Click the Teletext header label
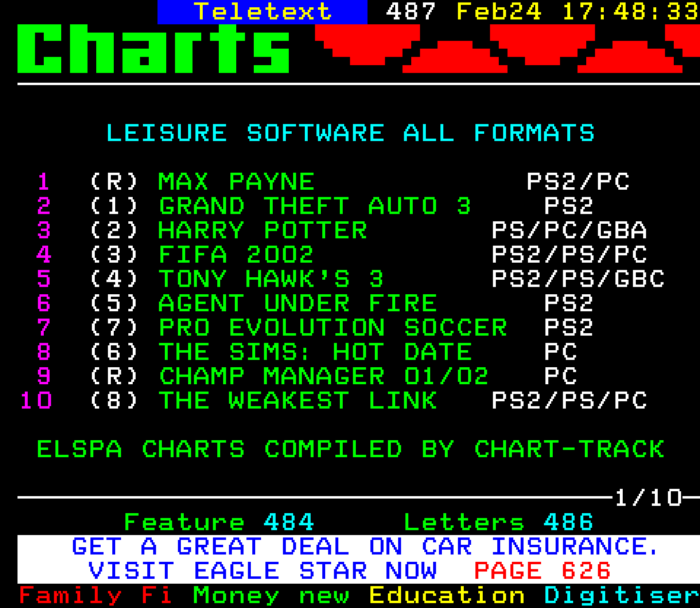The image size is (700, 608). click(262, 12)
